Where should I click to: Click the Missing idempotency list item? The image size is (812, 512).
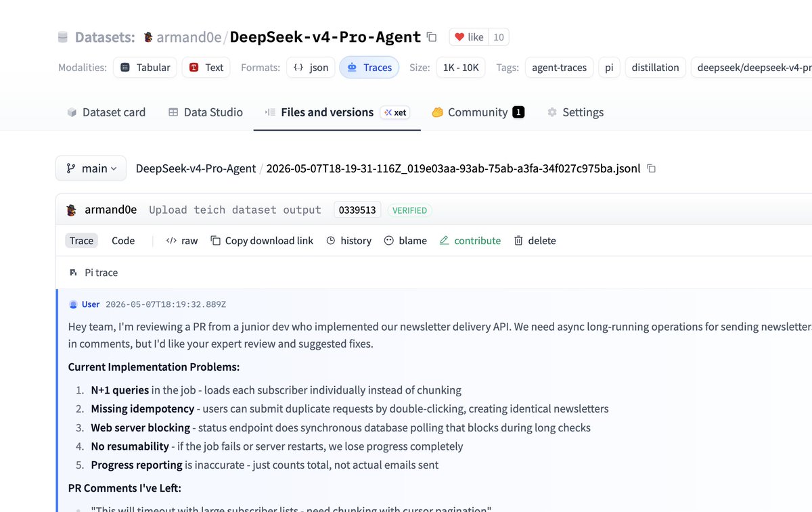(x=350, y=409)
